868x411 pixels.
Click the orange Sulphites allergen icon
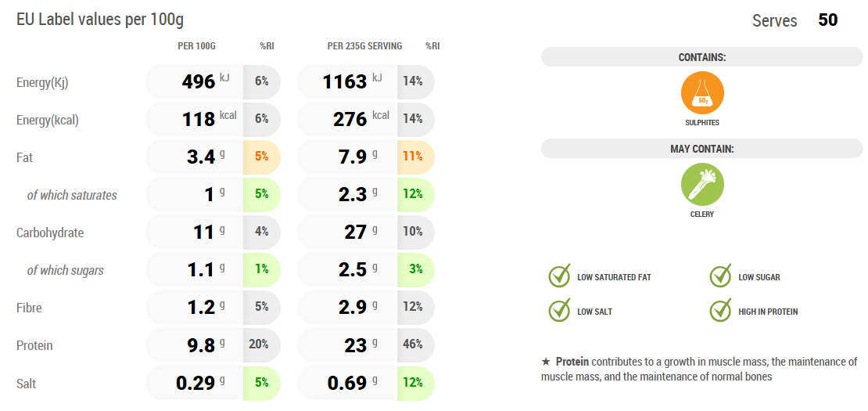point(702,92)
